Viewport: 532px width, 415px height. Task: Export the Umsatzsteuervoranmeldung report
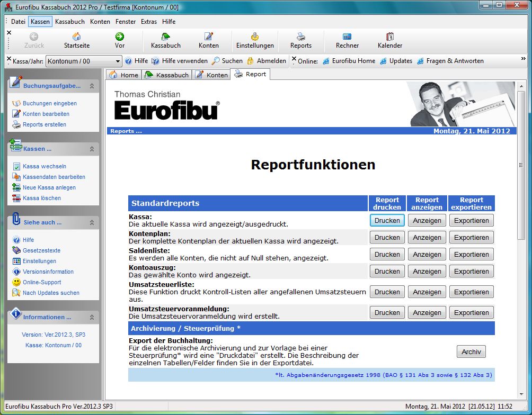pyautogui.click(x=471, y=313)
